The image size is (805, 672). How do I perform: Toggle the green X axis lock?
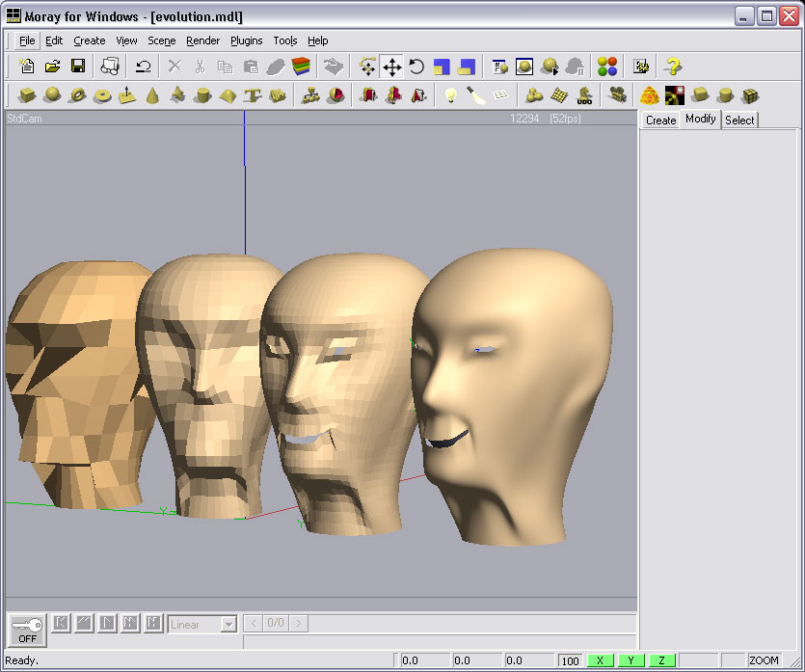coord(600,660)
